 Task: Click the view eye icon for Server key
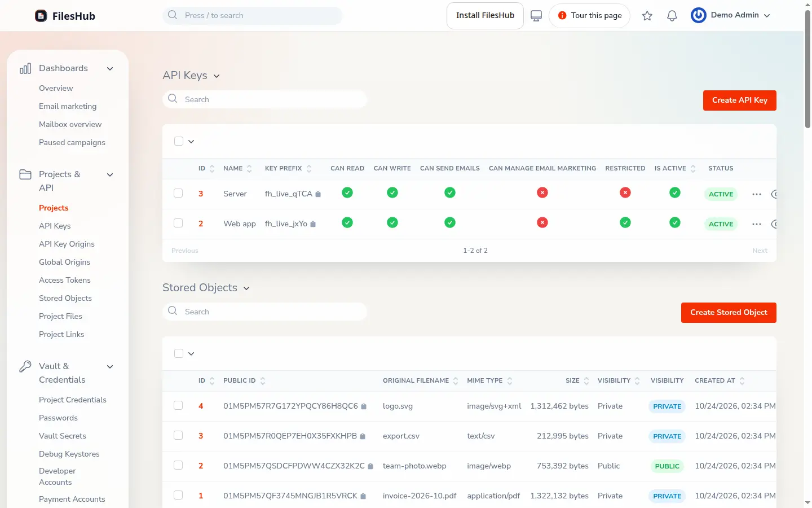(774, 194)
